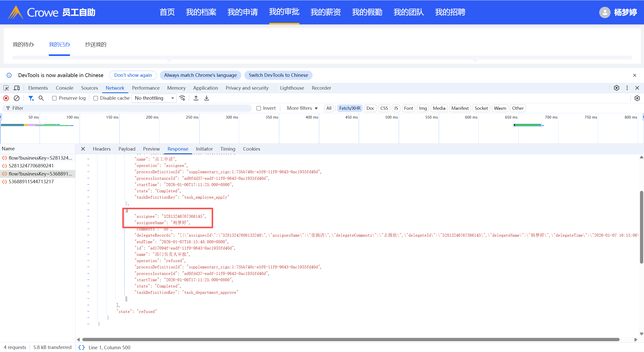The image size is (644, 352).
Task: Clear the network log with the clear icon
Action: 17,98
